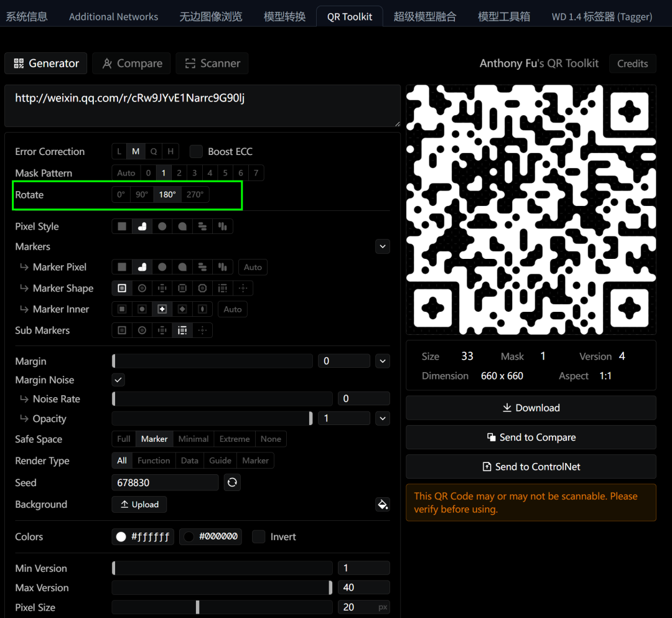Choose square Sub Markers icon

122,330
